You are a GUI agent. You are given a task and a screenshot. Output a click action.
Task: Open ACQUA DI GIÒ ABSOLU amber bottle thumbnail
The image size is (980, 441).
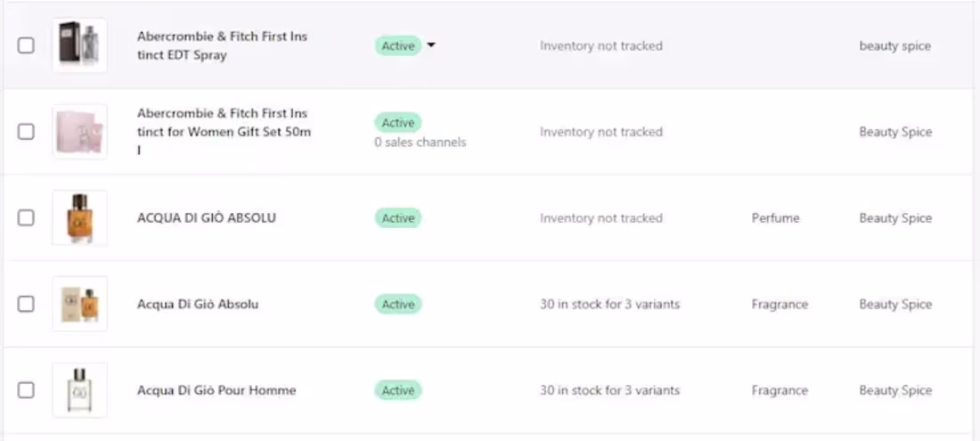79,218
